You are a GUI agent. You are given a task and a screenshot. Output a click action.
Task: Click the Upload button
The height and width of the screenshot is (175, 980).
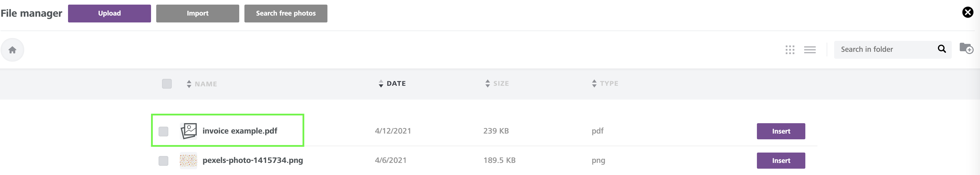pyautogui.click(x=109, y=13)
